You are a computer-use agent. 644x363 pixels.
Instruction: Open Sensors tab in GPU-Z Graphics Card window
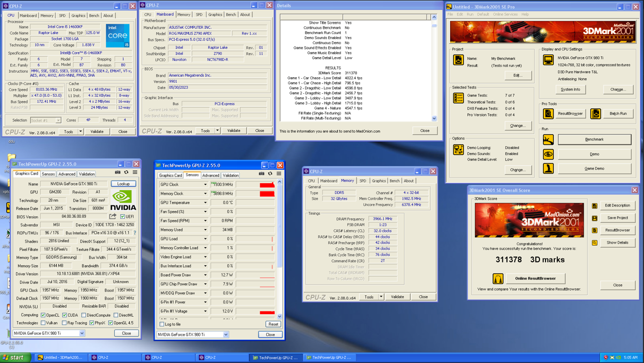[x=48, y=174]
